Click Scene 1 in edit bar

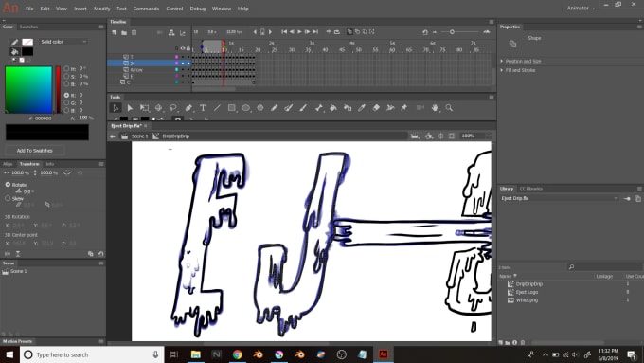point(139,136)
